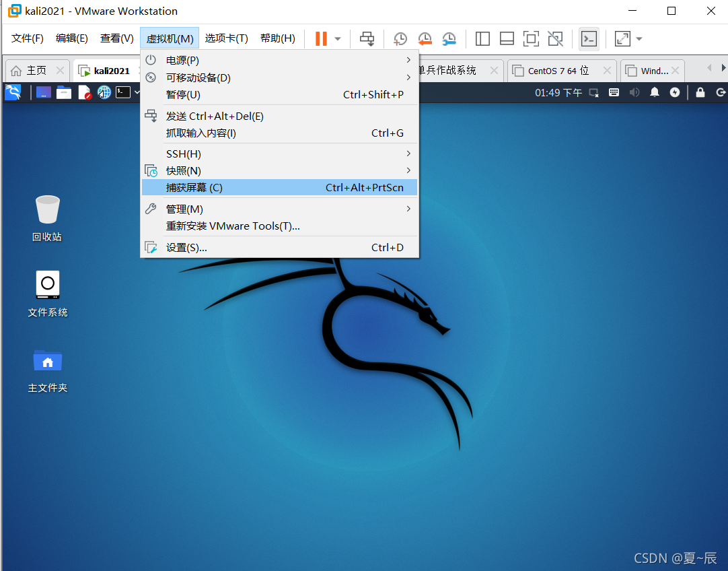
Task: Click the show desktop panel icon in Kali
Action: [44, 92]
